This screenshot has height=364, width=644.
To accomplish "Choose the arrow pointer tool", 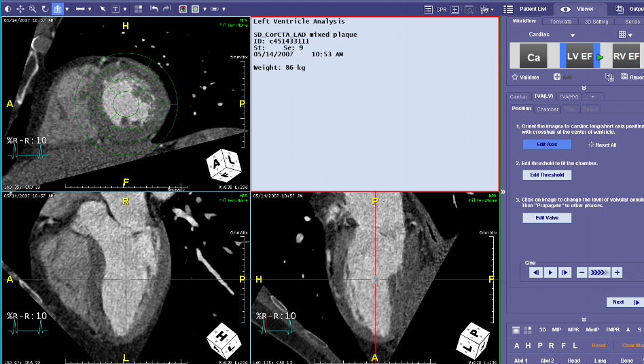I will pyautogui.click(x=103, y=9).
